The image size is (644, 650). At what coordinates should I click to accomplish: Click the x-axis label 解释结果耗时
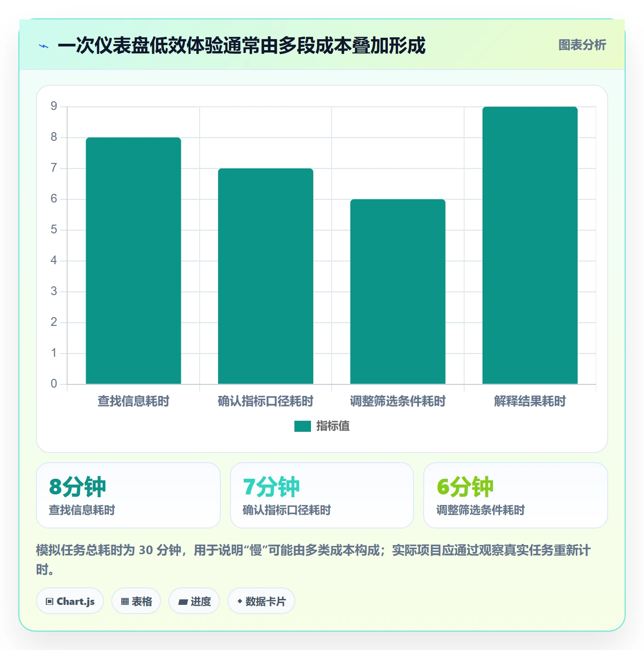pos(530,401)
